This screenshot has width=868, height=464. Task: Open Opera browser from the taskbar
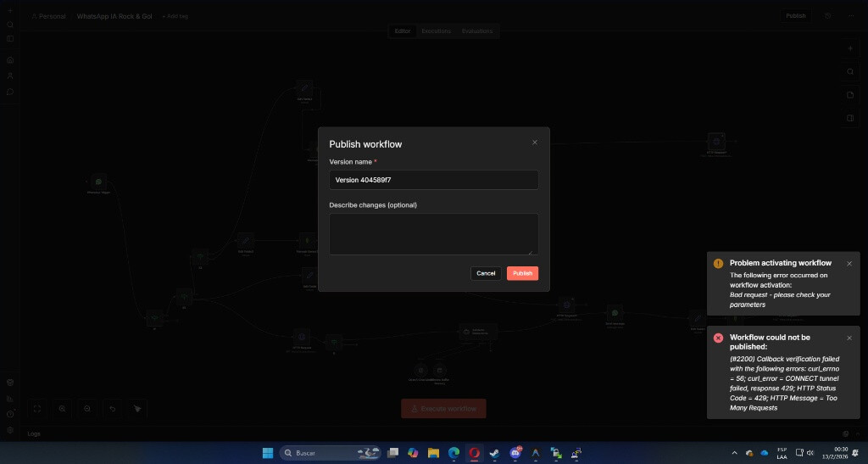click(475, 453)
